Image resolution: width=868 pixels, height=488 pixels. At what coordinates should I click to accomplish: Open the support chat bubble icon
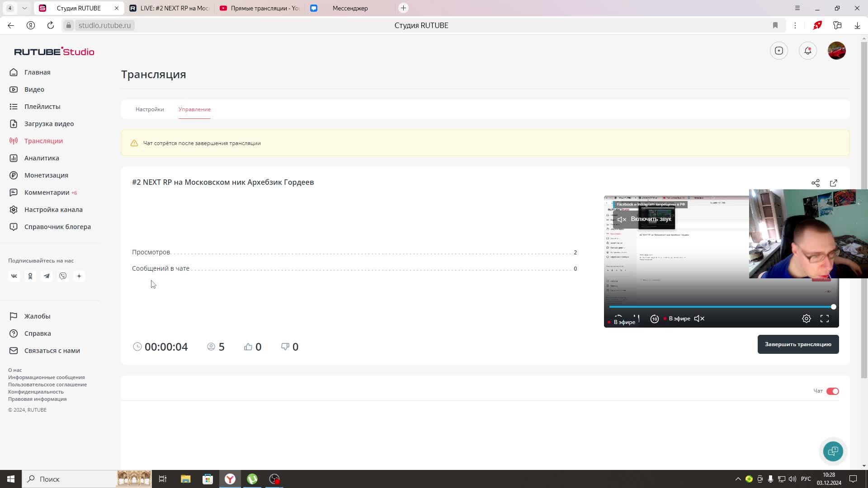833,451
